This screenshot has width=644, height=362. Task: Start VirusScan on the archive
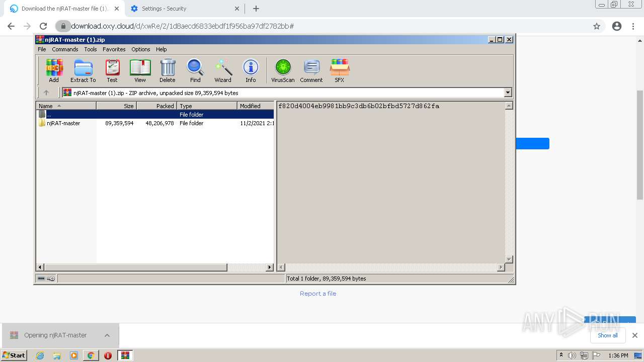[283, 70]
